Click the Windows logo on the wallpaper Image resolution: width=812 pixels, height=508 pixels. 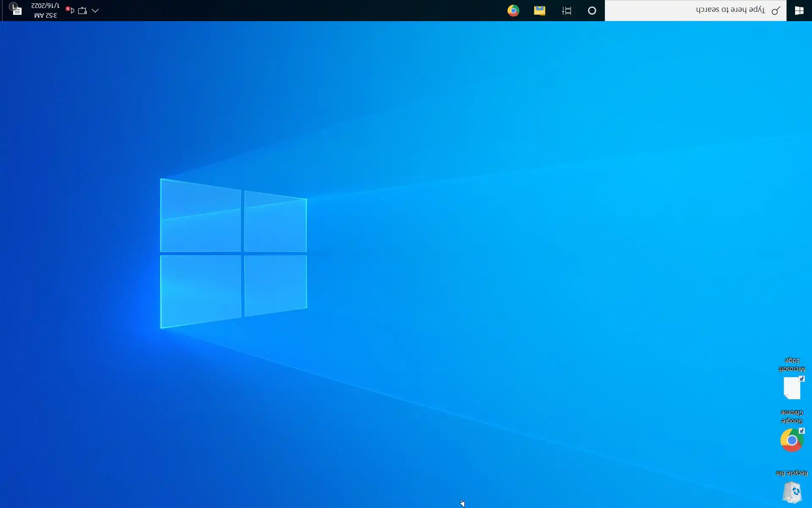click(x=233, y=253)
